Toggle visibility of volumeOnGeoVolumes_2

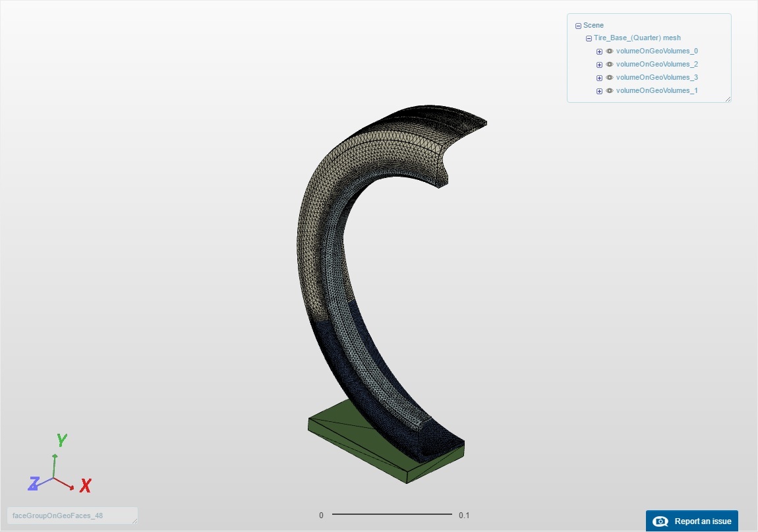(x=610, y=64)
